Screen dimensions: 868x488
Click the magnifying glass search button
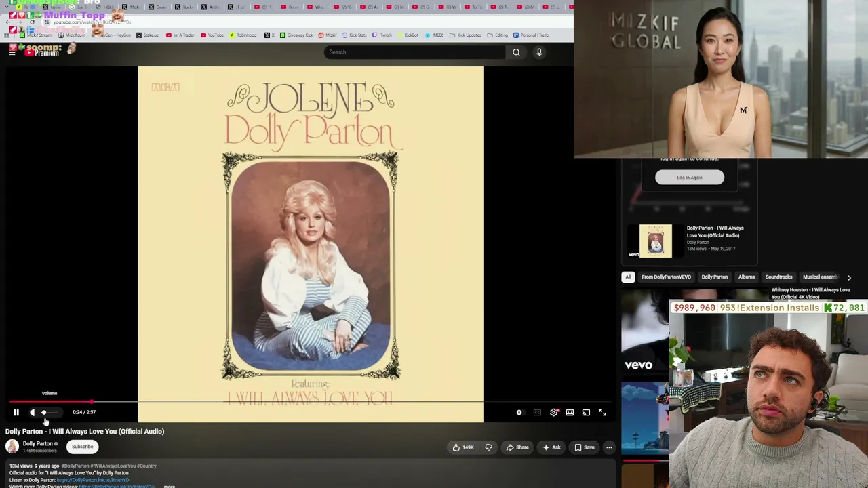coord(516,52)
